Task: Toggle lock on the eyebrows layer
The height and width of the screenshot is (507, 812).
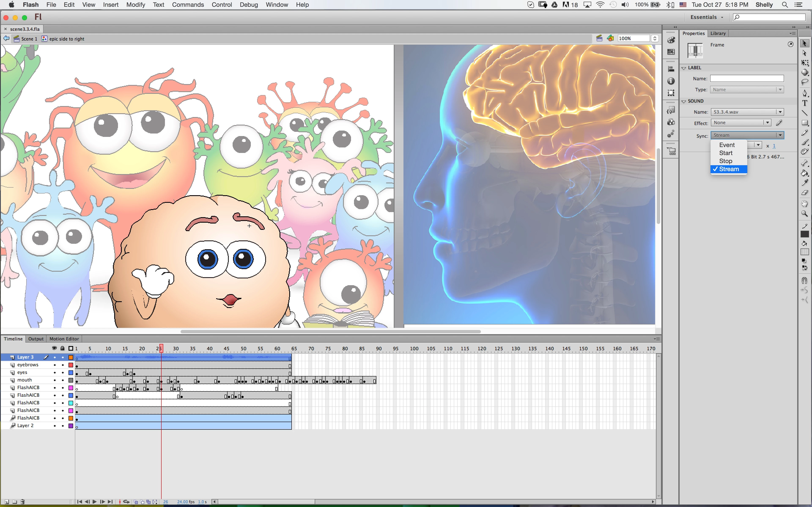Action: coord(63,365)
